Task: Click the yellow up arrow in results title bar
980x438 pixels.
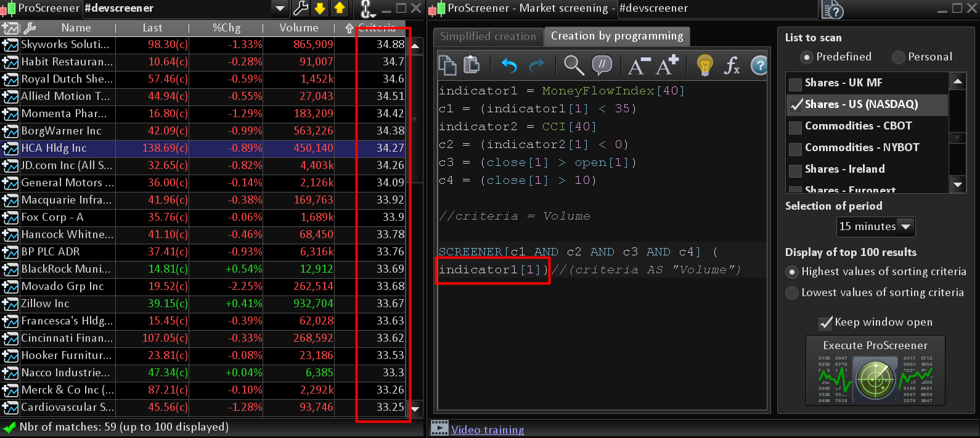Action: click(340, 8)
